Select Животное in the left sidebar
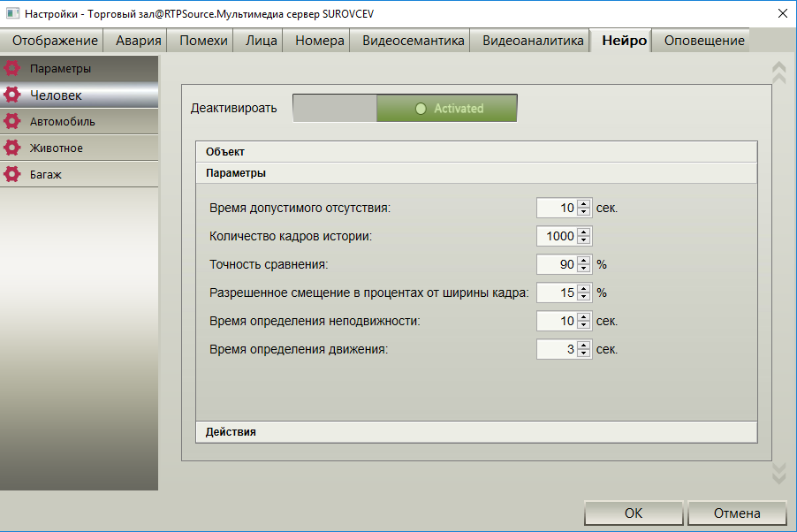Screen dimensions: 797x532 click(x=79, y=148)
